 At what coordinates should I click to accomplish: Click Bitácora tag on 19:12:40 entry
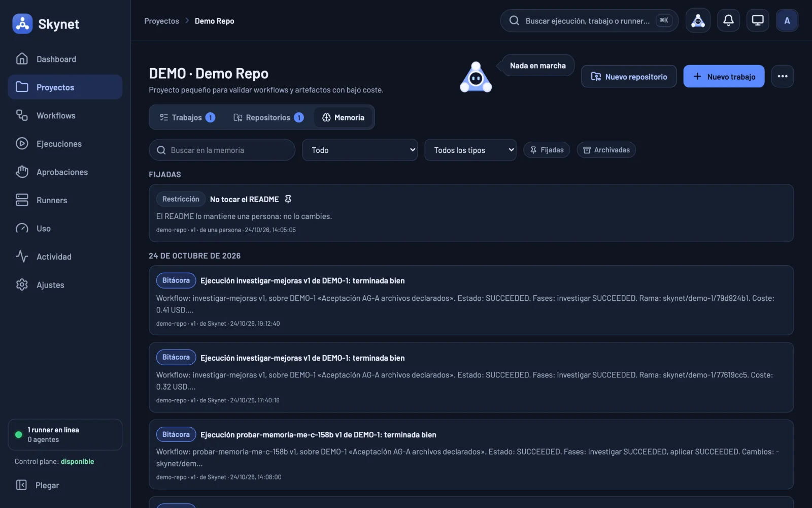point(176,280)
